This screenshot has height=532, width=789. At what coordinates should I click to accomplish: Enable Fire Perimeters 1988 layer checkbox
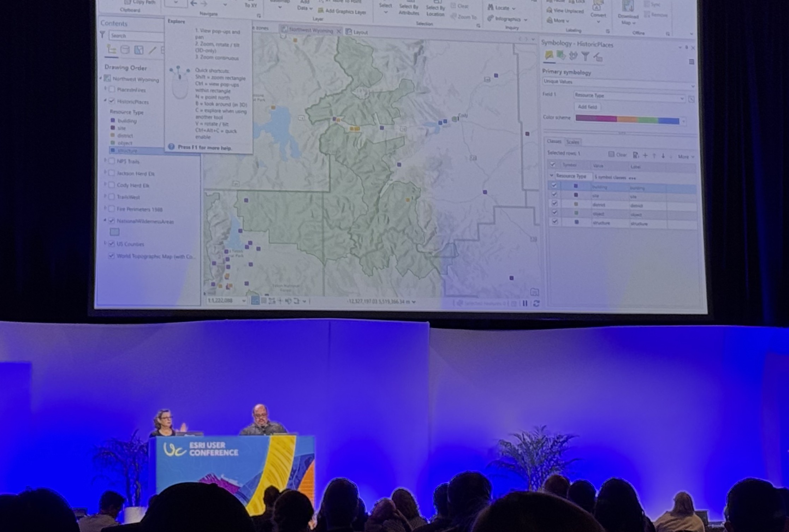pyautogui.click(x=112, y=209)
